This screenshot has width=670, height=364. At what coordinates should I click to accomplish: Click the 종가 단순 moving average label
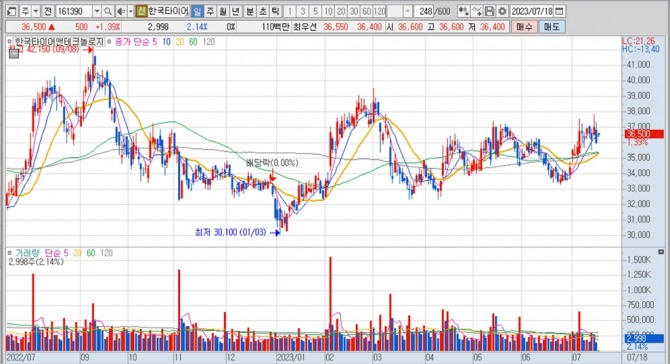click(x=132, y=42)
